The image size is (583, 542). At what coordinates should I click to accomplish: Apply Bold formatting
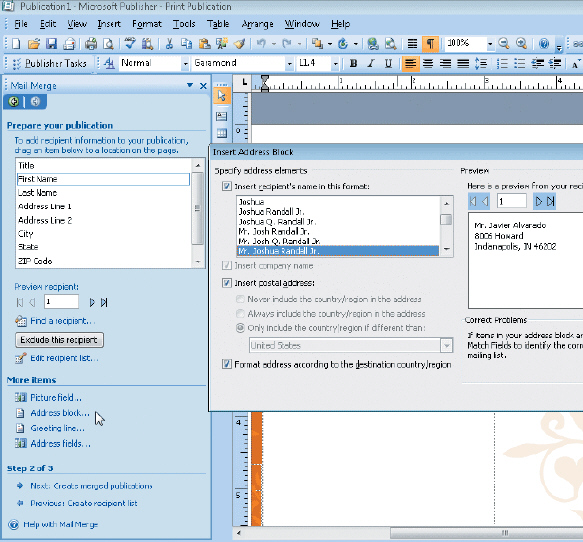(x=353, y=64)
